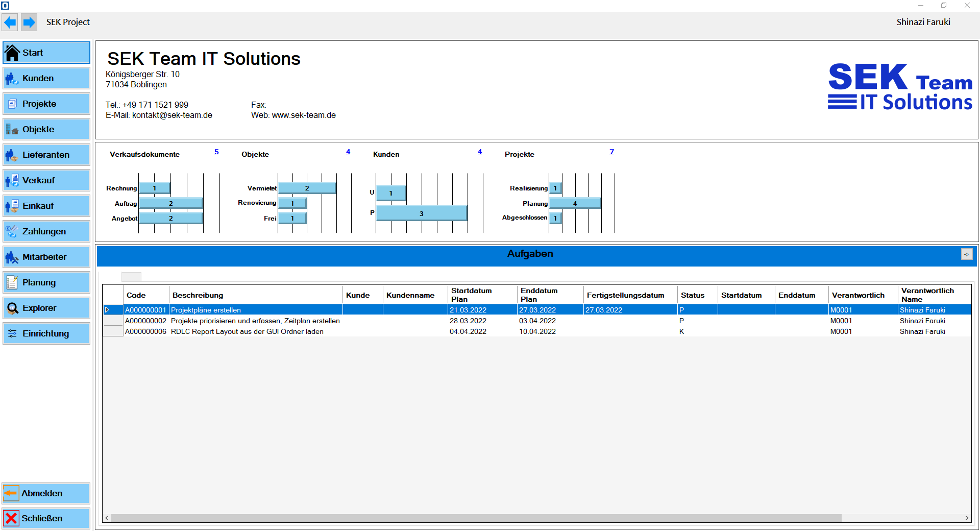Open Objekte from the sidebar
Screen dimensions: 980x531
tap(46, 129)
